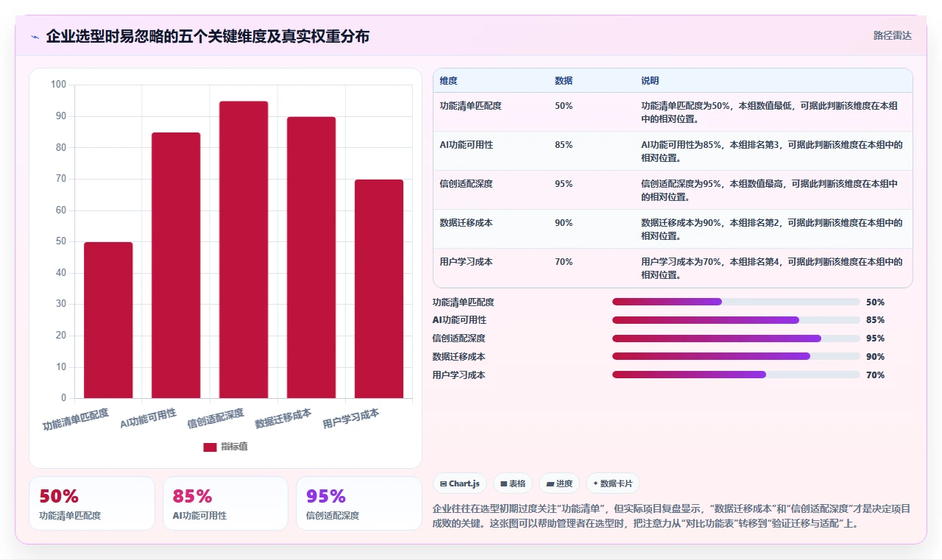This screenshot has width=942, height=560.
Task: Click the 85% value in table
Action: click(x=564, y=145)
